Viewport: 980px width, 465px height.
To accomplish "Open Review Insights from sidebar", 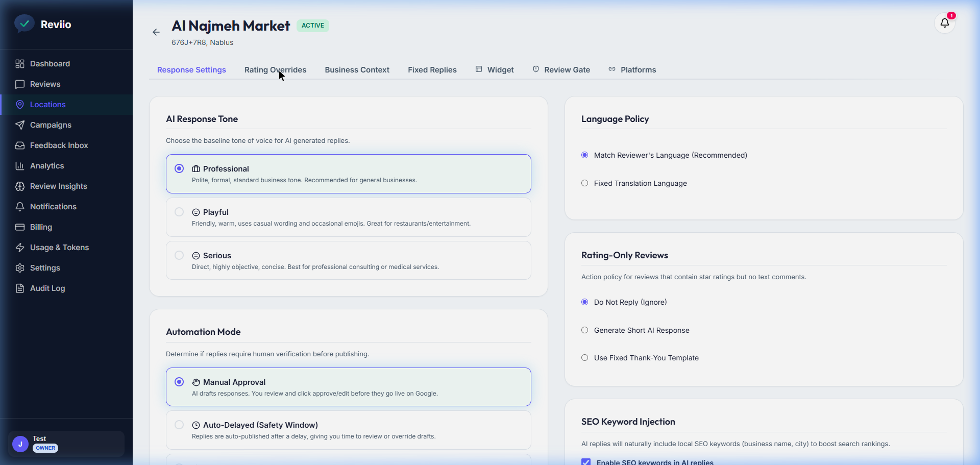I will [66, 186].
